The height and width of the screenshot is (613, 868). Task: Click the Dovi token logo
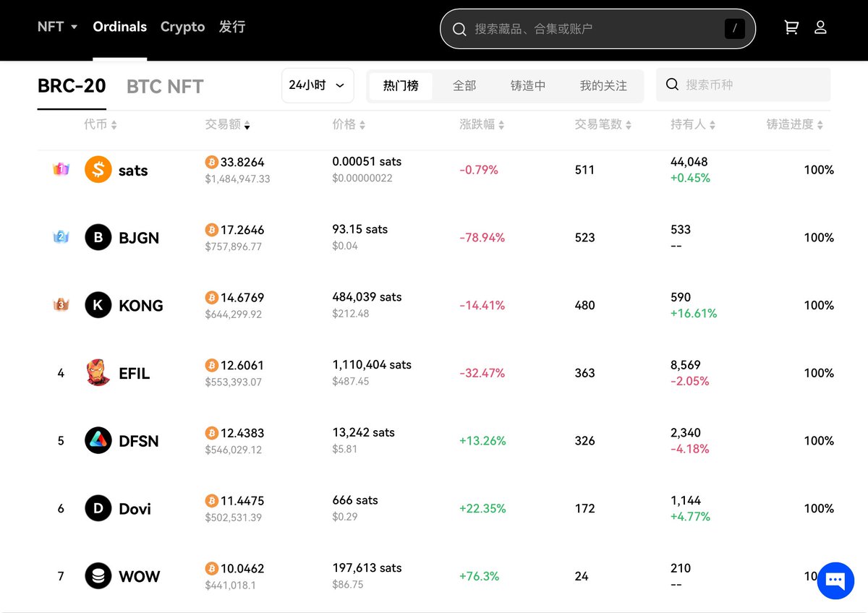point(98,508)
